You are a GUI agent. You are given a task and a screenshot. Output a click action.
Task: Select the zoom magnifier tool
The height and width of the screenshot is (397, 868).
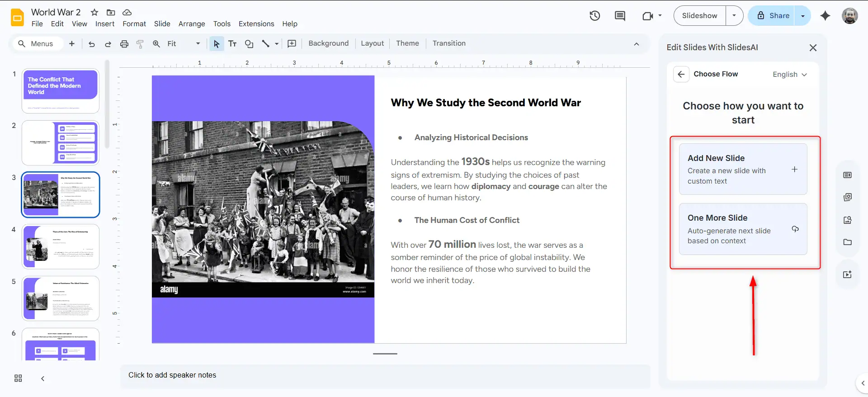[156, 44]
